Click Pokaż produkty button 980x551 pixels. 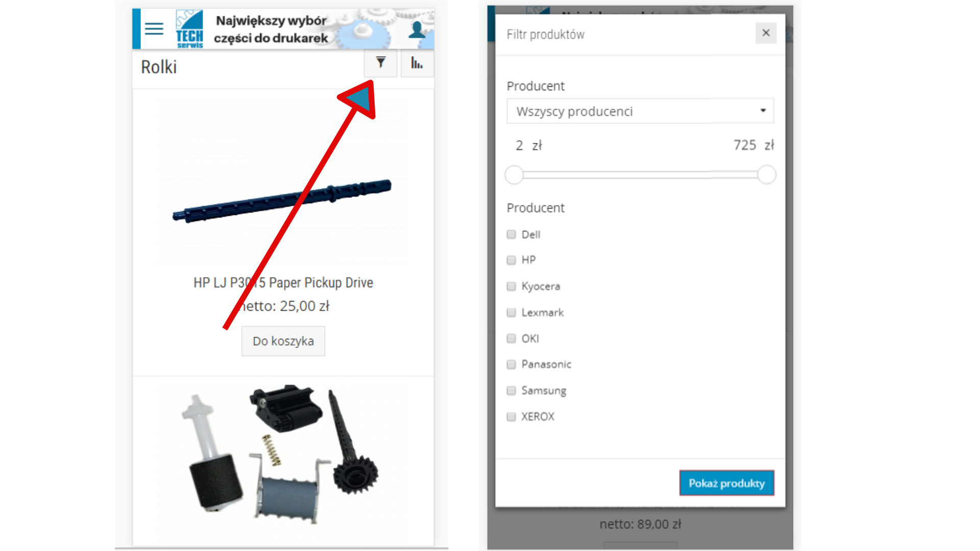click(x=726, y=483)
